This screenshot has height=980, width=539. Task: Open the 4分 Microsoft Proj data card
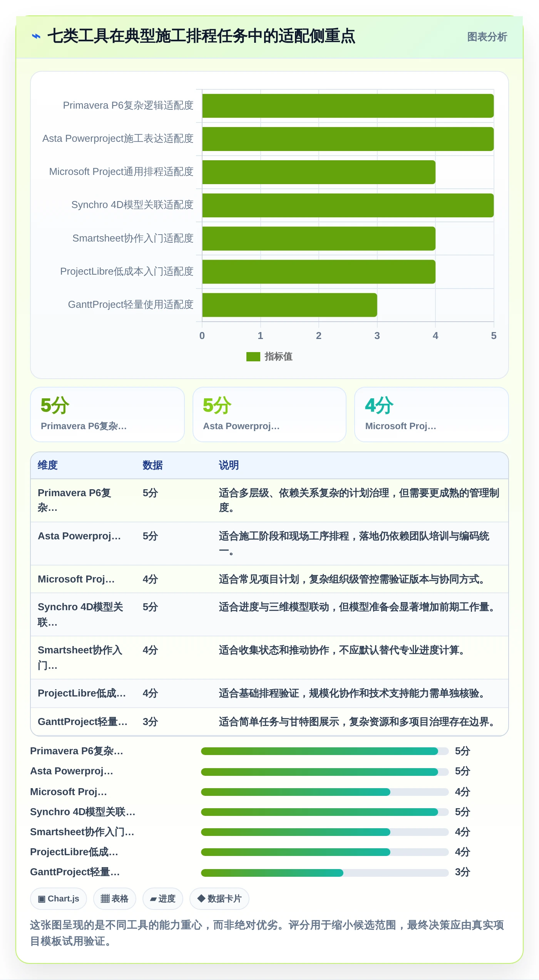432,414
